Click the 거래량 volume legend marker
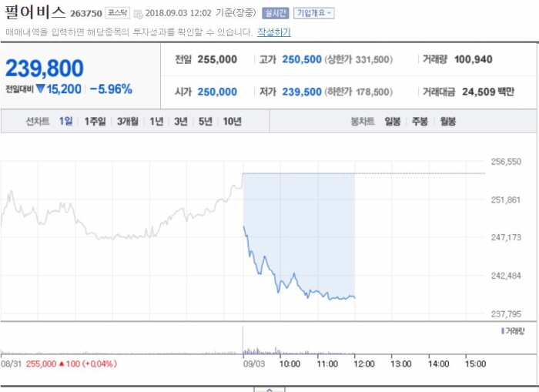The width and height of the screenshot is (539, 392). tap(502, 330)
